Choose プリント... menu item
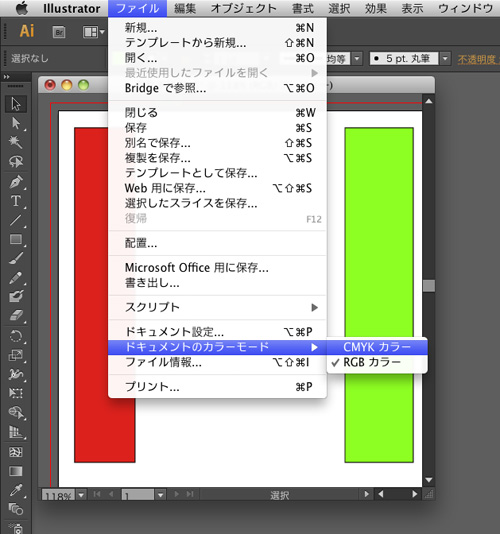Screen dimensions: 500x534 click(217, 387)
